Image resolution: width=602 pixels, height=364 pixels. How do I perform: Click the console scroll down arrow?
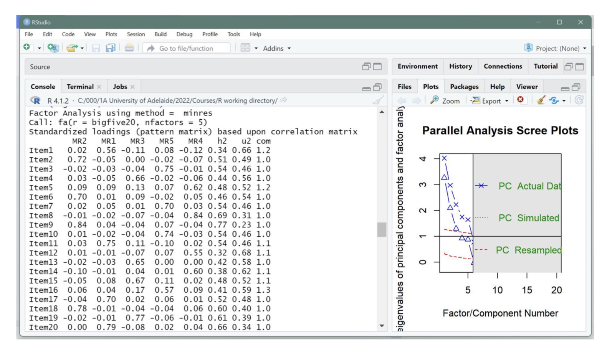click(382, 326)
